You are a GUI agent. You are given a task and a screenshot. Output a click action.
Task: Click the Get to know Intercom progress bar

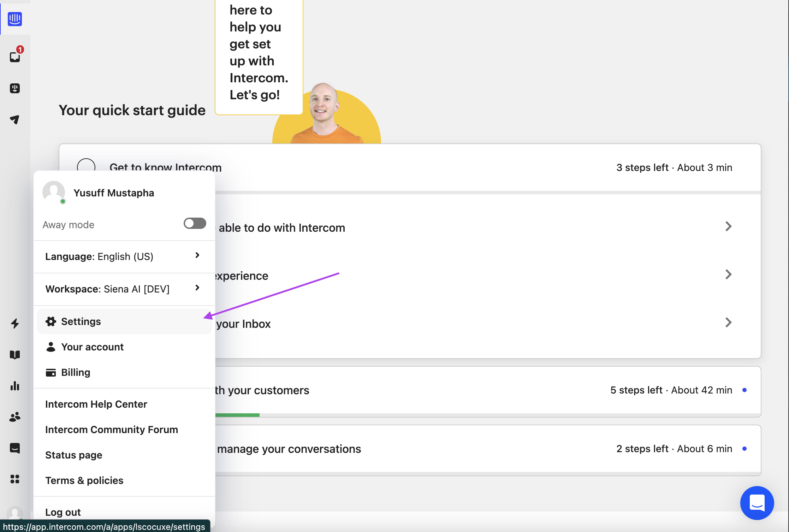click(x=488, y=193)
